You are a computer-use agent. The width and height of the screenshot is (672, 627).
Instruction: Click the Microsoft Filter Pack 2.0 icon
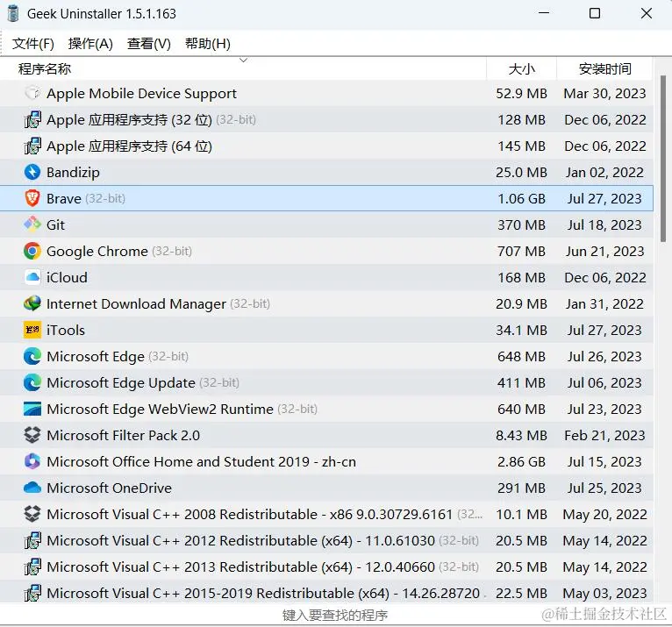pos(32,435)
